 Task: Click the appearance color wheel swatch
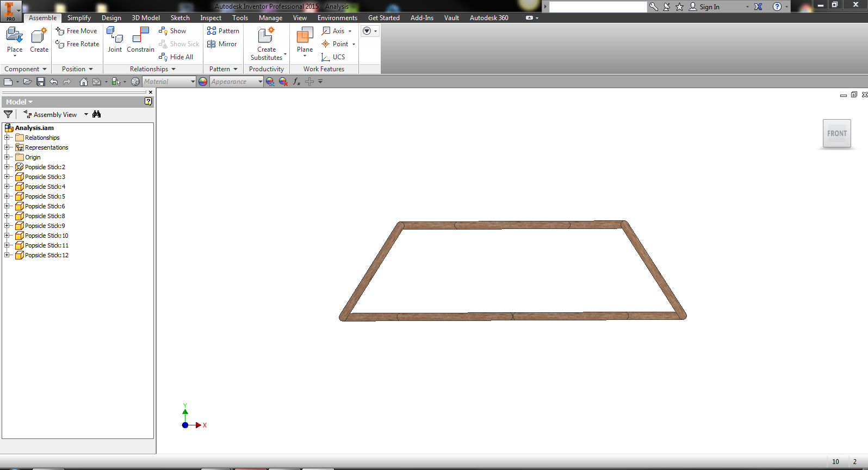203,82
